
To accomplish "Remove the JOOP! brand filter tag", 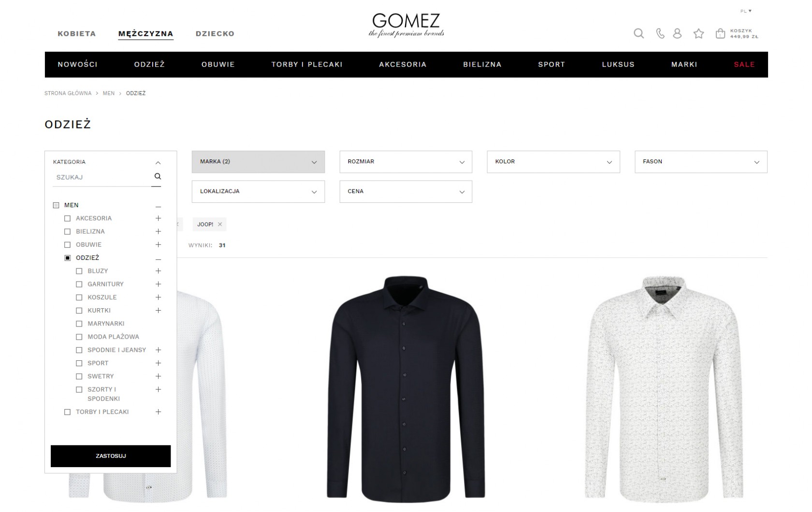I will coord(220,224).
